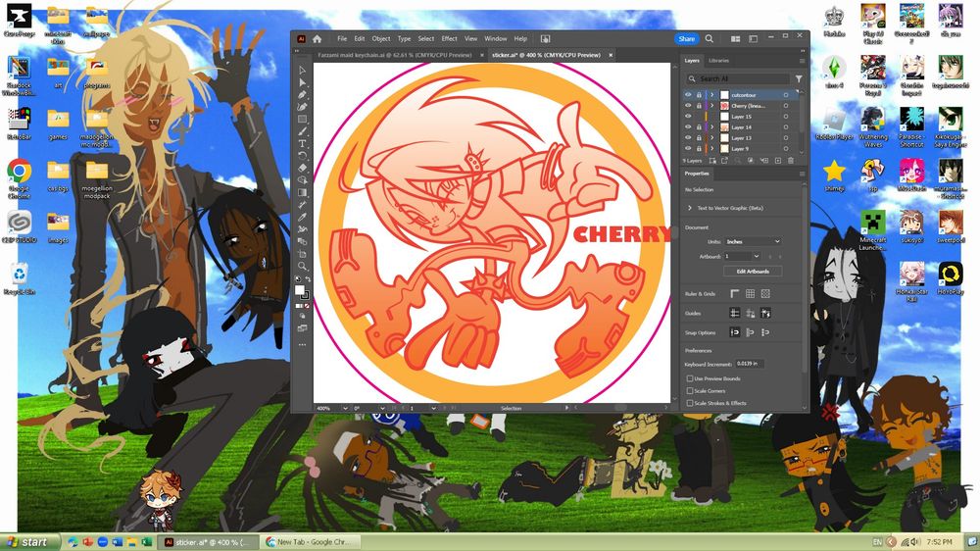The height and width of the screenshot is (551, 980).
Task: Click Collect For Export icon in Layers panel
Action: point(724,161)
